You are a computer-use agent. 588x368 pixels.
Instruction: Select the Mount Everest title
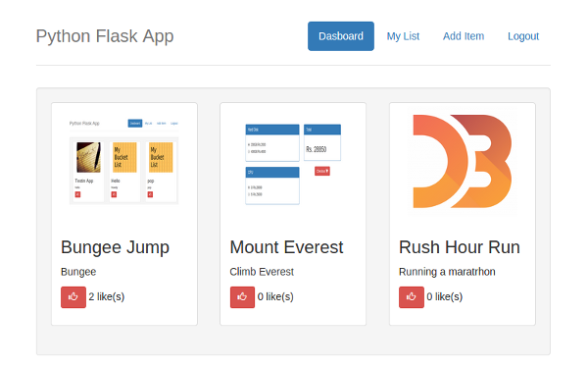pos(286,247)
